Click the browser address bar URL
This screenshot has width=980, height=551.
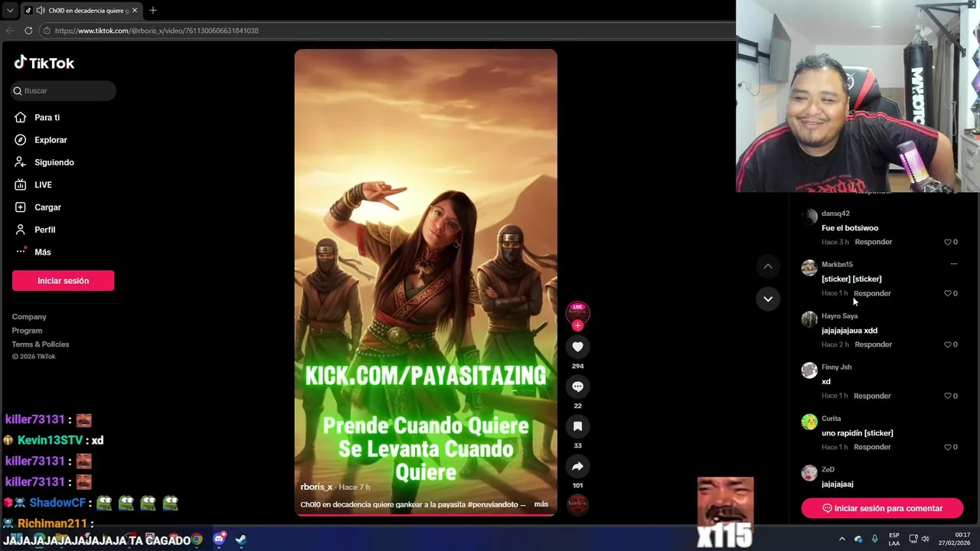[x=156, y=31]
